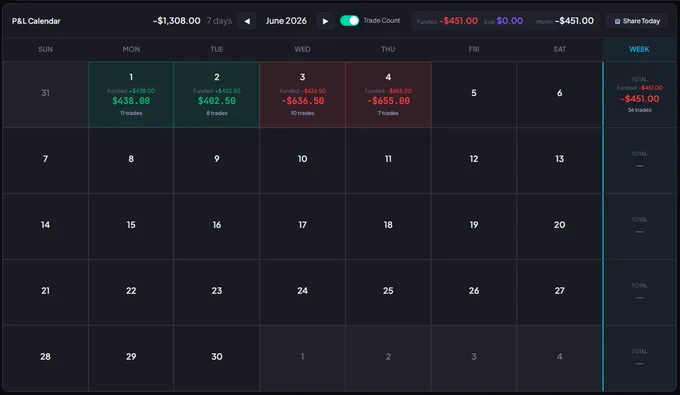Click the 8 trades label on June 2
This screenshot has width=680, height=395.
point(217,113)
